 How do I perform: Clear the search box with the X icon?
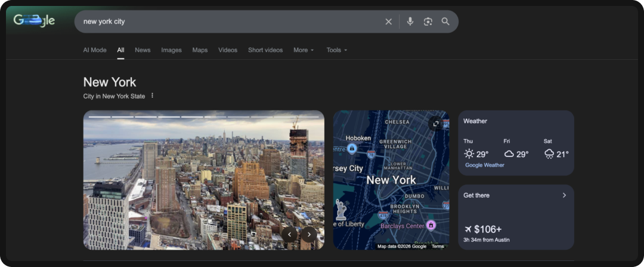(x=388, y=22)
